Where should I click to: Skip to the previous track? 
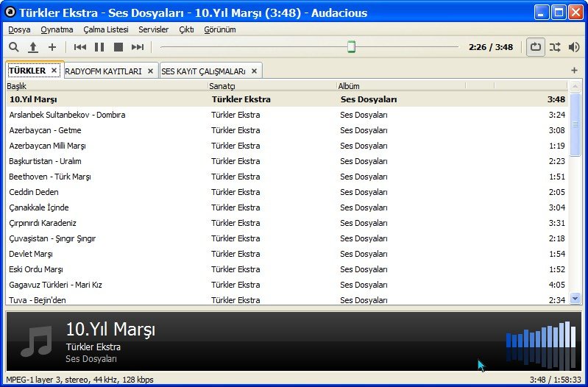coord(80,47)
